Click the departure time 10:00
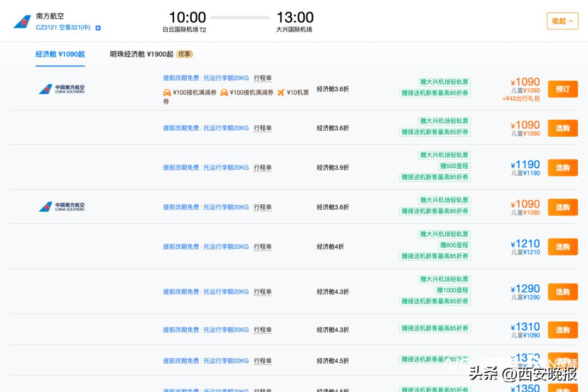The height and width of the screenshot is (392, 588). (x=187, y=17)
